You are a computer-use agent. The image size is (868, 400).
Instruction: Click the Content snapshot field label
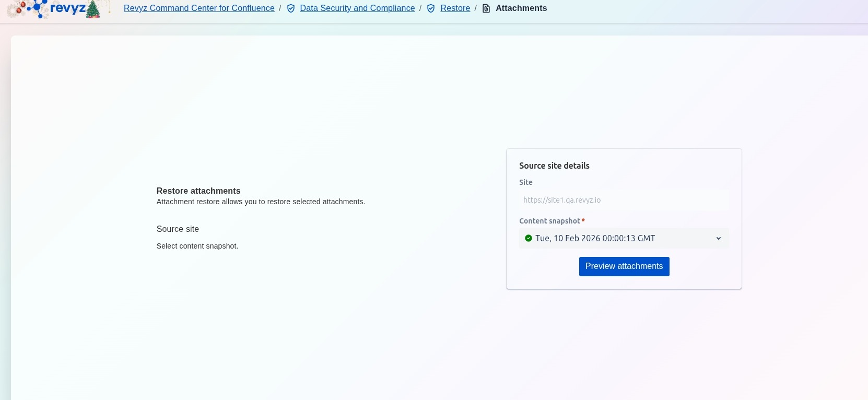tap(549, 221)
